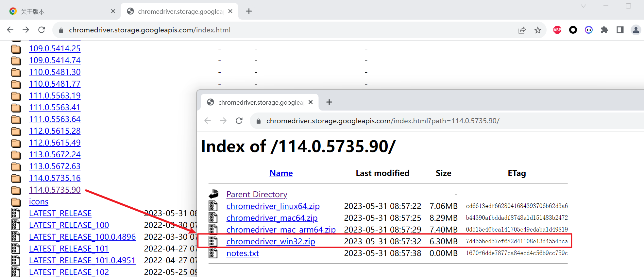Click the file icon beside notes.txt
This screenshot has width=644, height=277.
[x=213, y=253]
